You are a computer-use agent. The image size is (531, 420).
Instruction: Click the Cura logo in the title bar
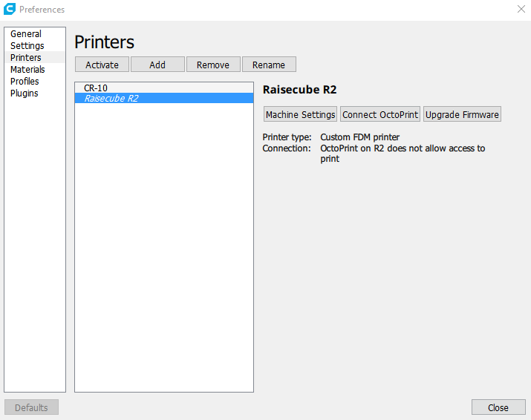tap(10, 9)
